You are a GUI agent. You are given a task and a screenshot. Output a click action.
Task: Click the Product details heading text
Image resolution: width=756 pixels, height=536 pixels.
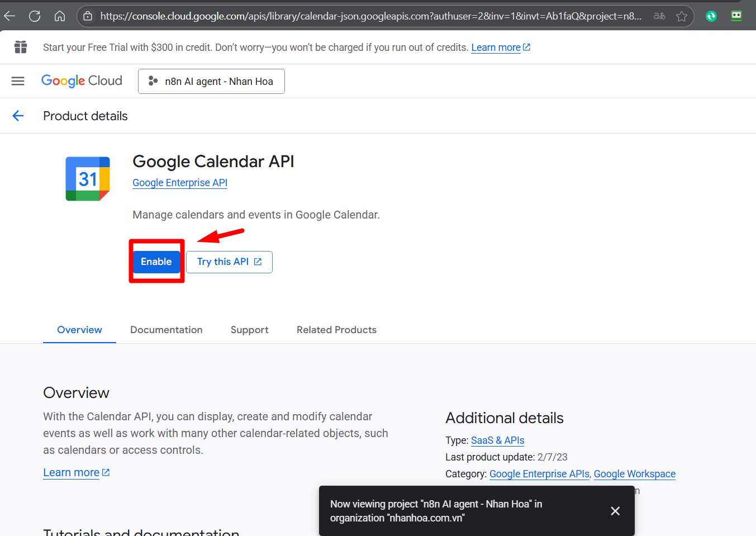click(x=85, y=116)
